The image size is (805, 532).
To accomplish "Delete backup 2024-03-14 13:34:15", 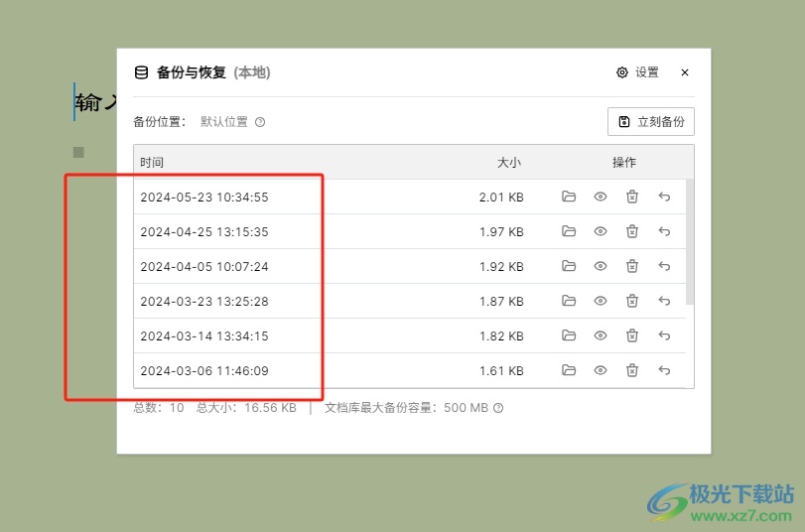I will point(632,335).
